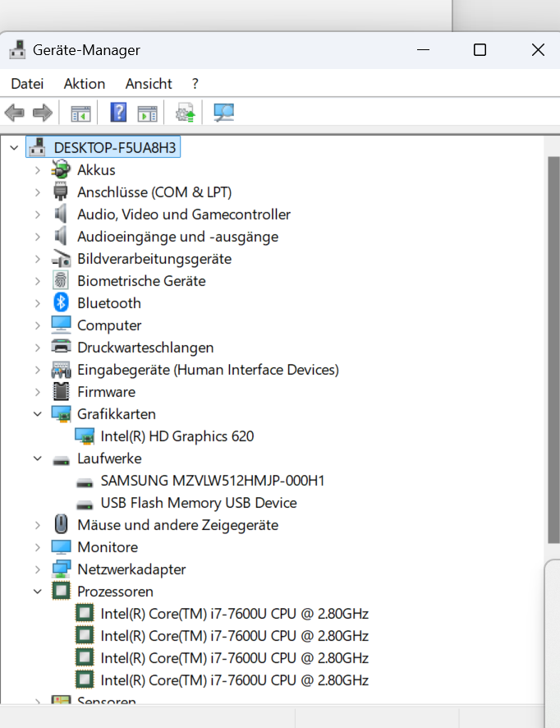Expand the Firmware category
Image resolution: width=560 pixels, height=728 pixels.
click(x=38, y=392)
